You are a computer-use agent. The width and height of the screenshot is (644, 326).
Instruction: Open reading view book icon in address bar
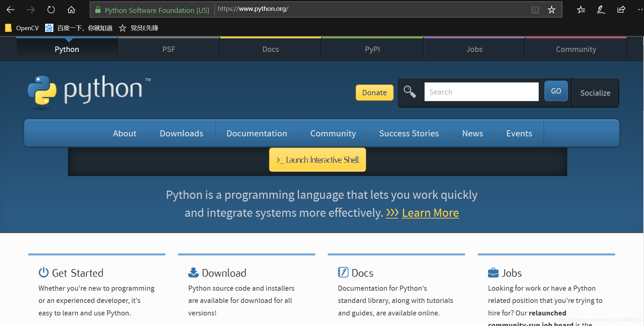coord(535,10)
